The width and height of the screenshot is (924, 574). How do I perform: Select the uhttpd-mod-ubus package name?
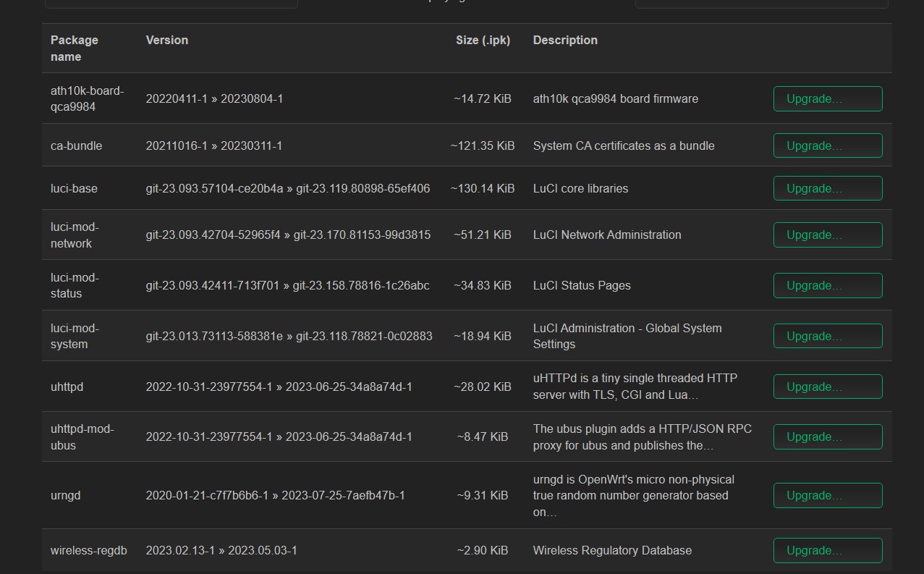pyautogui.click(x=82, y=437)
